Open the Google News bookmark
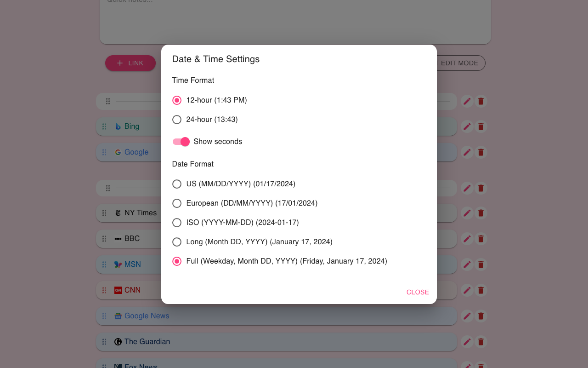The image size is (588, 368). pos(147,316)
